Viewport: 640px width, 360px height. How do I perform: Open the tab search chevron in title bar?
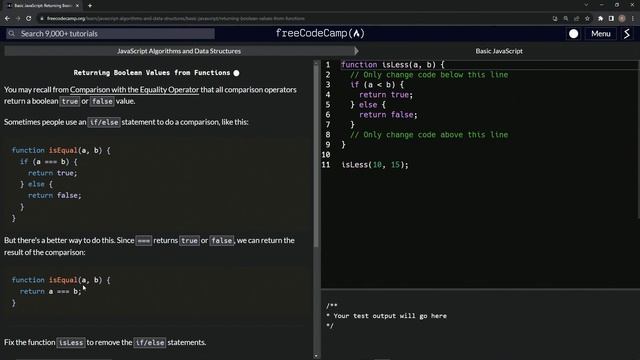coord(586,5)
